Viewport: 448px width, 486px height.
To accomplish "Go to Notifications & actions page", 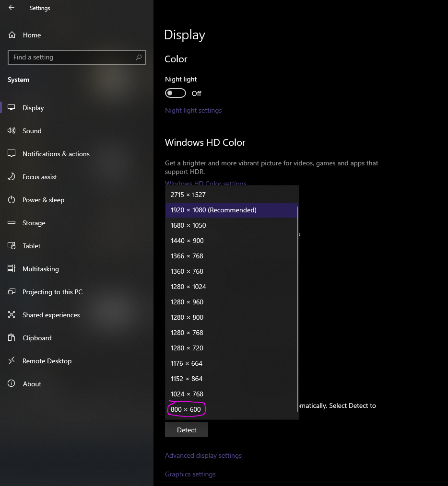I will [x=56, y=154].
